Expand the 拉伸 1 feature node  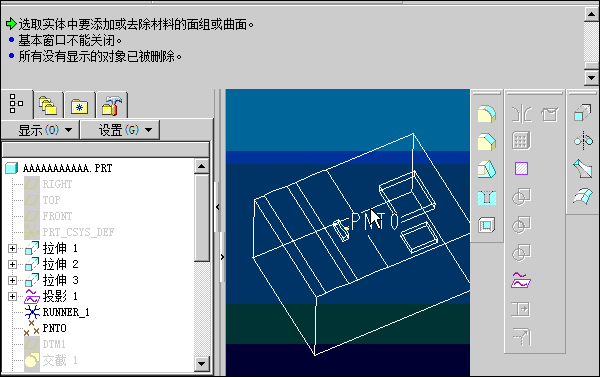pyautogui.click(x=12, y=248)
